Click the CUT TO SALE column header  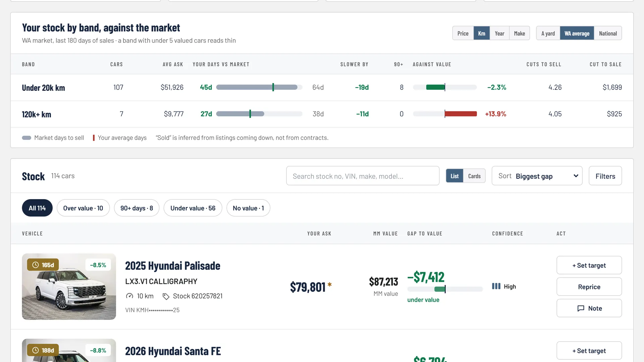(x=606, y=64)
